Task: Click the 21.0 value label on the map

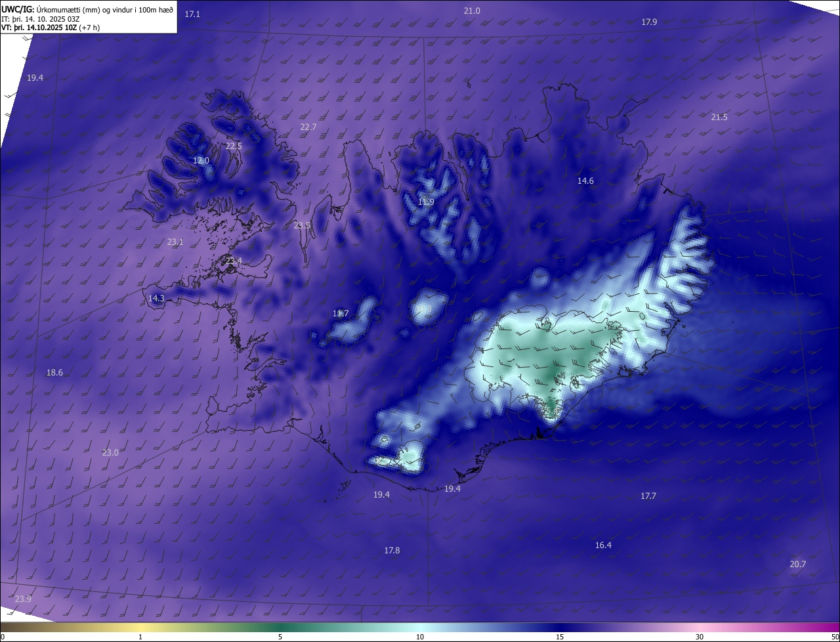Action: (x=472, y=11)
